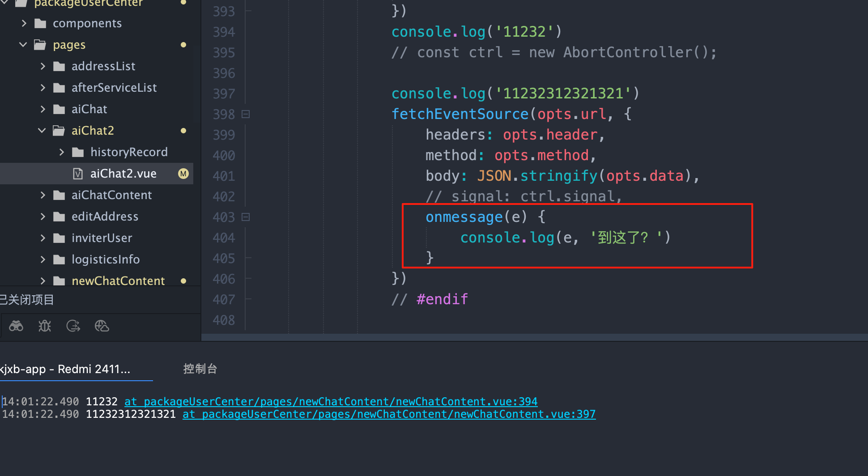Open the newChatContent.vue:394 log link

click(x=331, y=402)
